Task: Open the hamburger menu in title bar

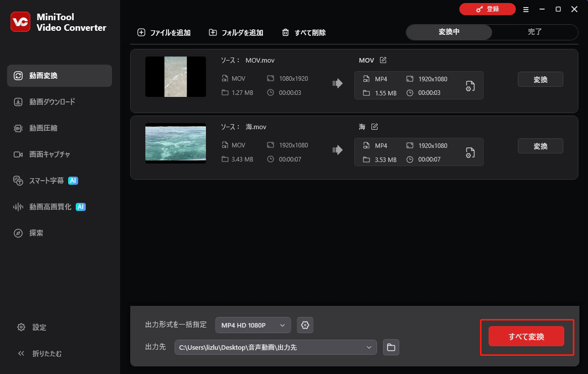Action: pyautogui.click(x=526, y=10)
